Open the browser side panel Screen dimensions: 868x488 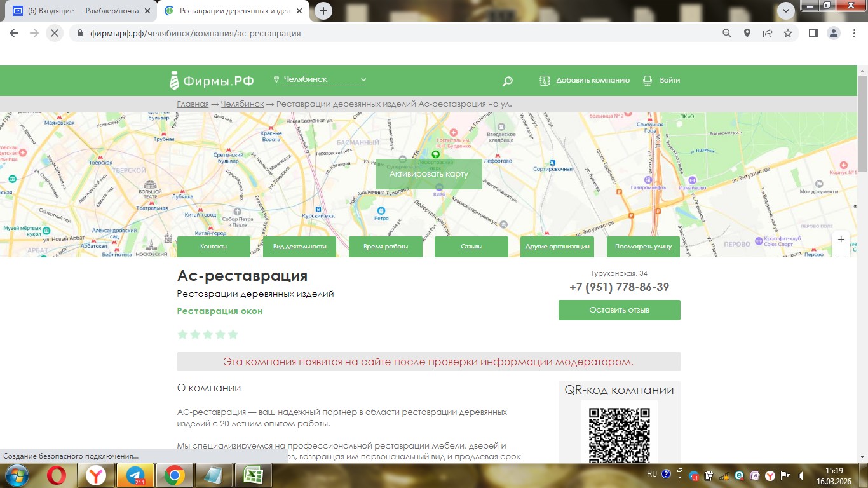pyautogui.click(x=813, y=33)
